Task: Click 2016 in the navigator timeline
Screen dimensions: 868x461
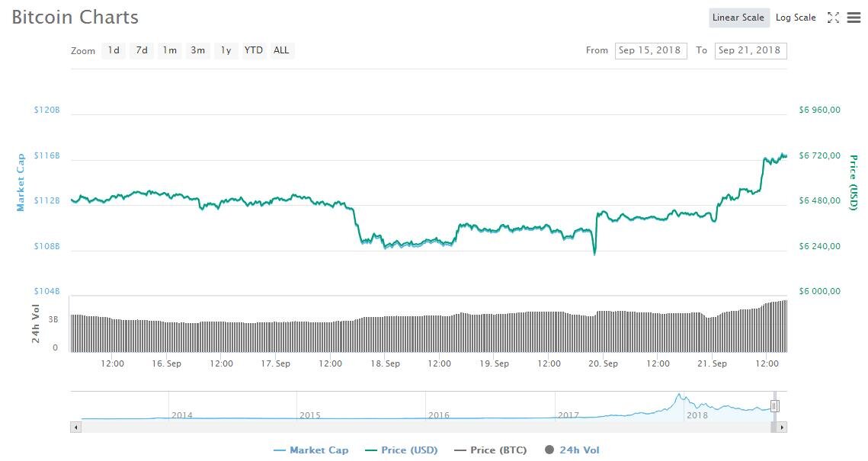Action: coord(438,415)
